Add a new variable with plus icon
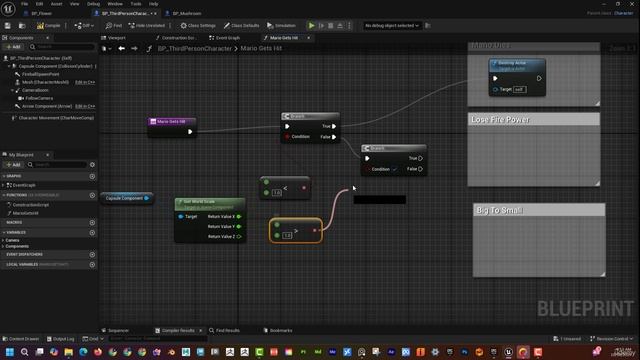The width and height of the screenshot is (640, 360). (92, 233)
